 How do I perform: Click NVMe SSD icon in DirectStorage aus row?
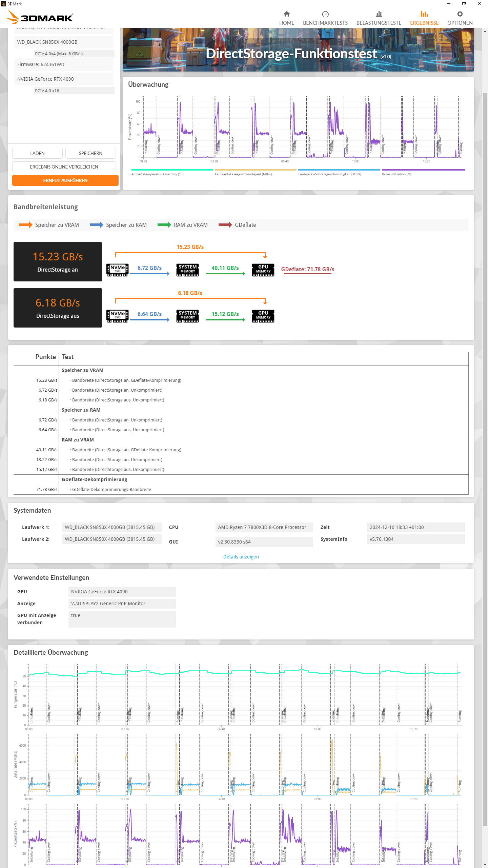pyautogui.click(x=118, y=316)
